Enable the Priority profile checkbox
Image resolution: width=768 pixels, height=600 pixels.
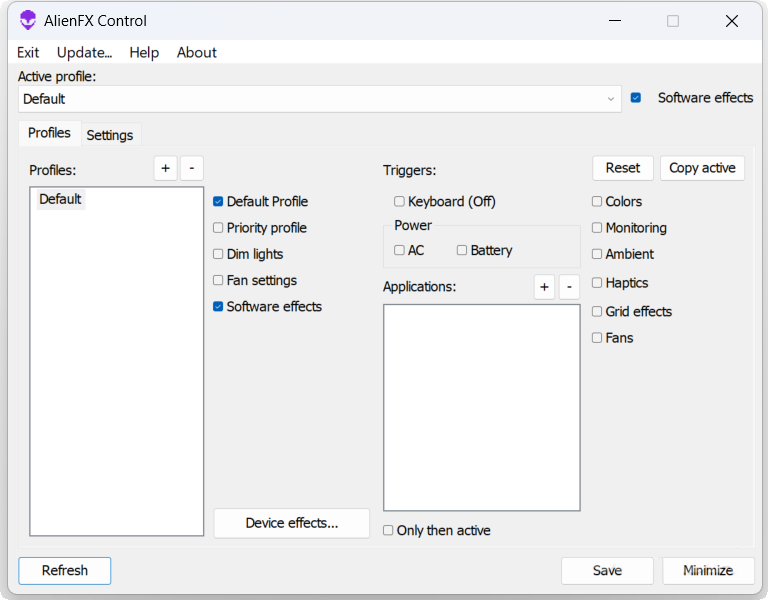tap(218, 228)
